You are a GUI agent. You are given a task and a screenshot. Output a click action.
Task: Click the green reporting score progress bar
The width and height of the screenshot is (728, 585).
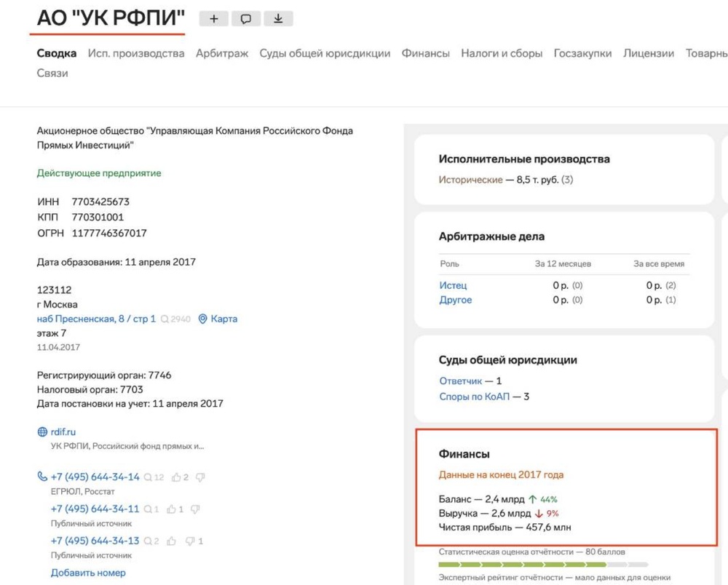[x=522, y=564]
